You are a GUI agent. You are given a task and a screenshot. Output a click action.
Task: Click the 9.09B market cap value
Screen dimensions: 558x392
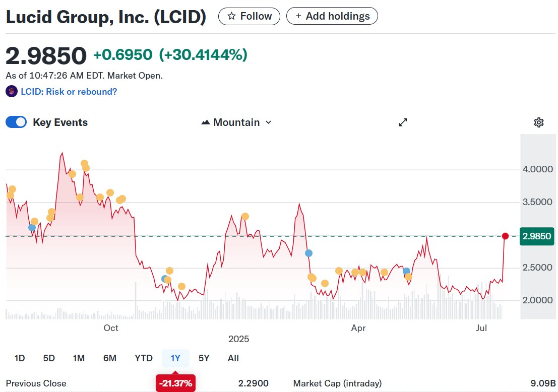pos(543,383)
